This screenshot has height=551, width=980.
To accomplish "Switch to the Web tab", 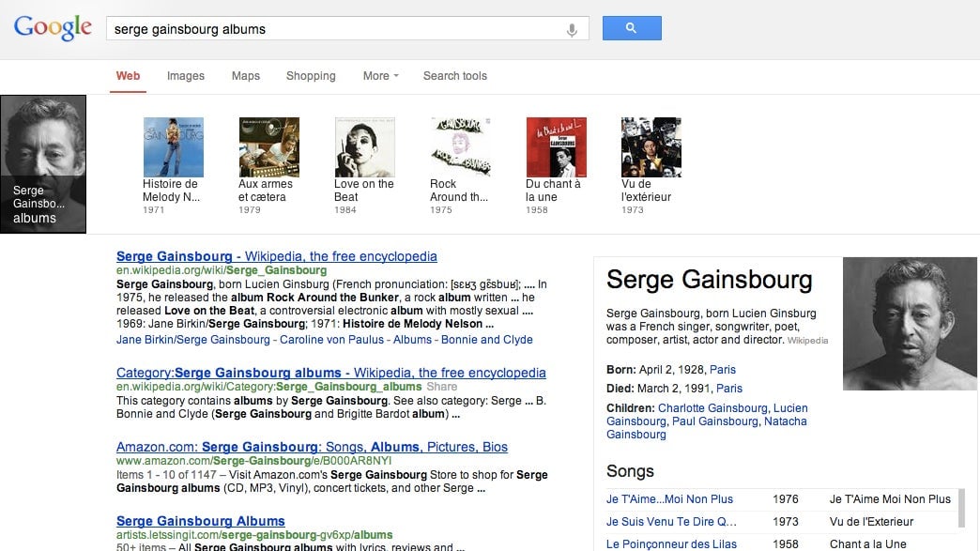I will 128,76.
